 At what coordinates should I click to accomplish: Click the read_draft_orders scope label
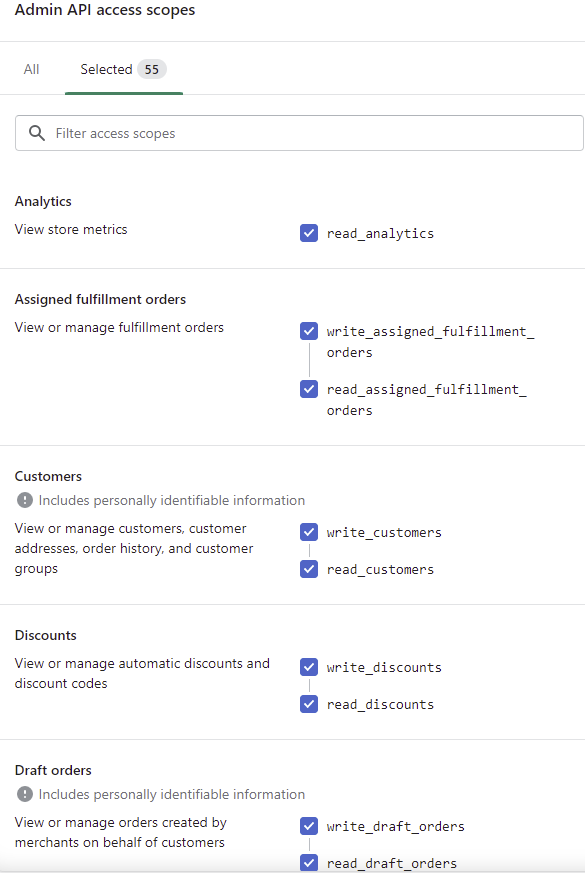coord(392,864)
